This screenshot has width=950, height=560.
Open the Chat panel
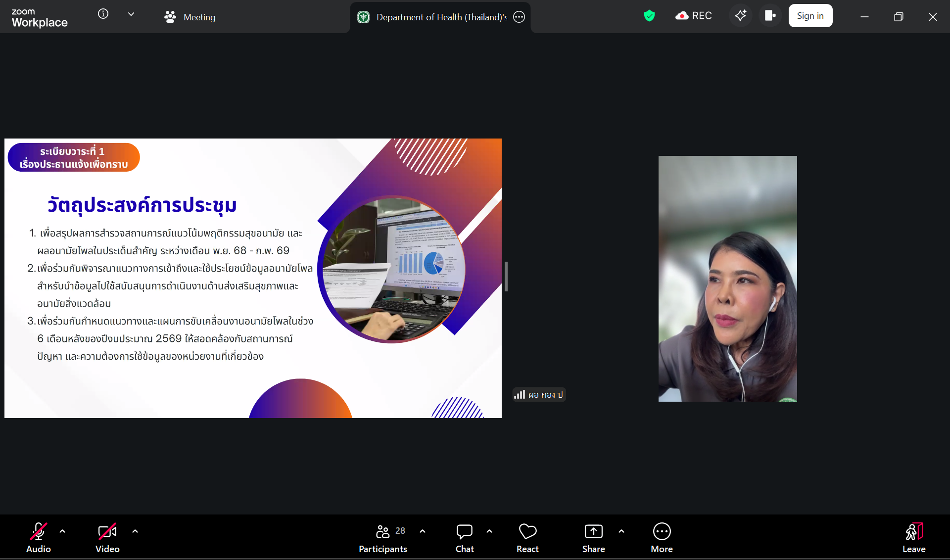pos(464,538)
